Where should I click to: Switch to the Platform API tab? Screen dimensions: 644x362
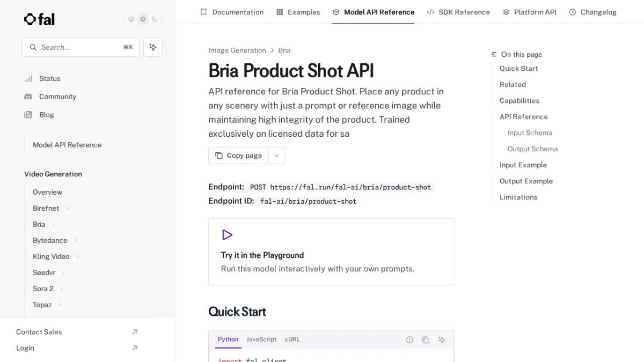click(x=529, y=12)
